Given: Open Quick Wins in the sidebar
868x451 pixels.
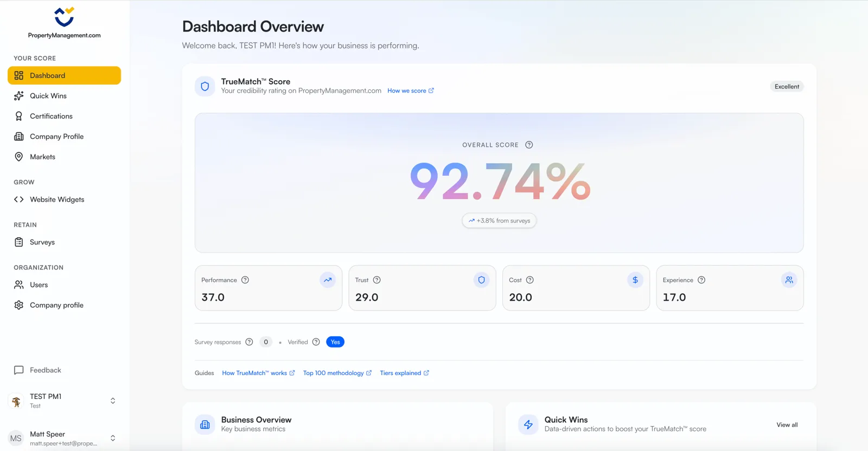Looking at the screenshot, I should 64,96.
